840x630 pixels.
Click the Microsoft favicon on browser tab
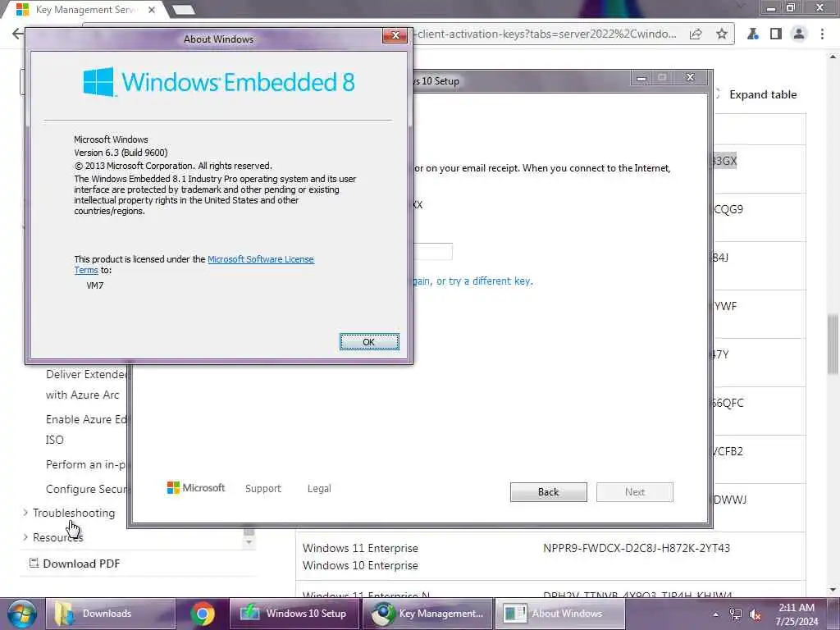[x=22, y=10]
